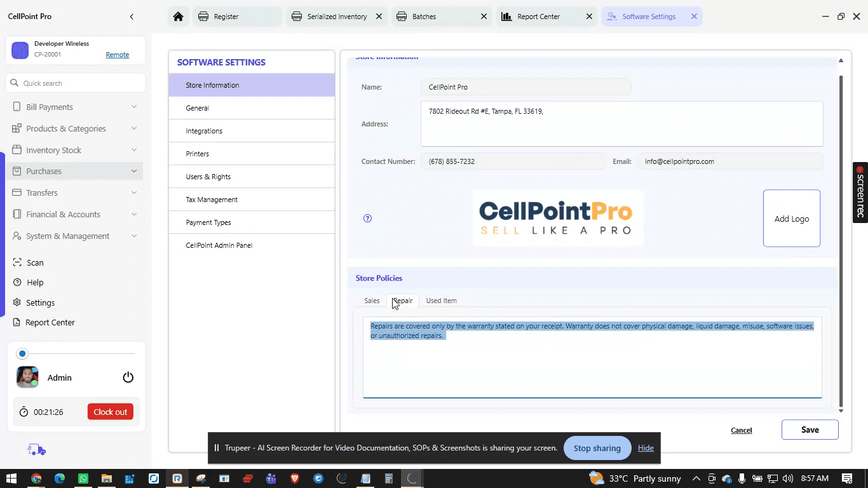Screen dimensions: 868x488
Task: Click the red Clock out button
Action: tap(111, 412)
